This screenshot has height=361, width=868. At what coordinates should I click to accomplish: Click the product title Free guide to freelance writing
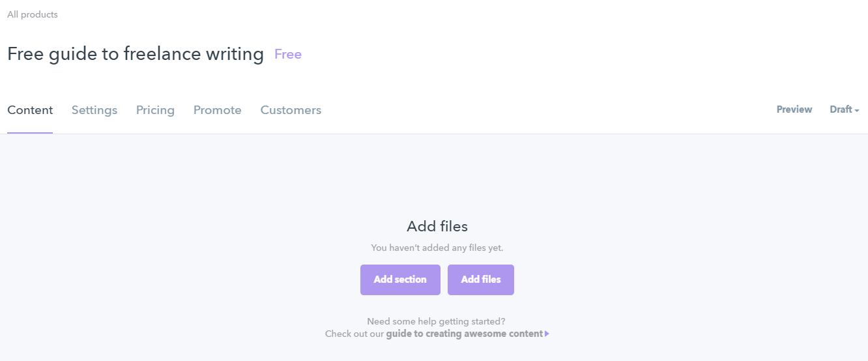pos(136,54)
